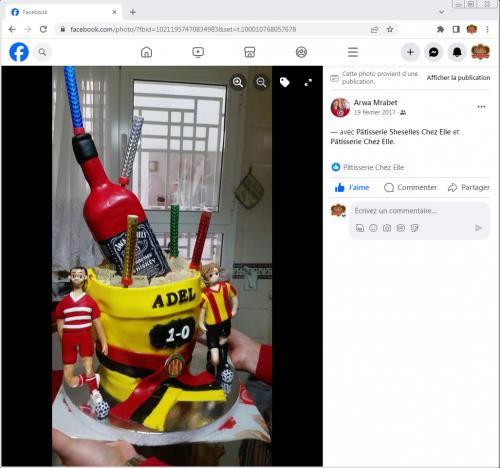The width and height of the screenshot is (500, 468).
Task: Open the Watch video icon
Action: (198, 52)
